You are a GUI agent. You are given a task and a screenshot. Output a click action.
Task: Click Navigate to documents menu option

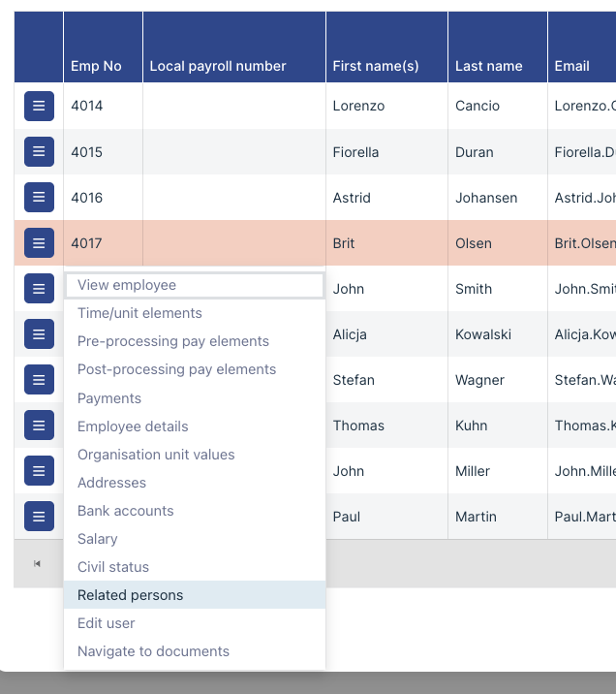(x=153, y=651)
